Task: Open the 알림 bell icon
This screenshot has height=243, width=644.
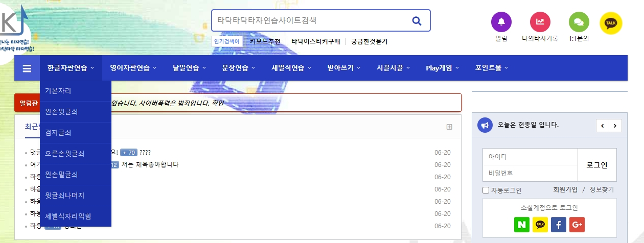Action: (501, 22)
